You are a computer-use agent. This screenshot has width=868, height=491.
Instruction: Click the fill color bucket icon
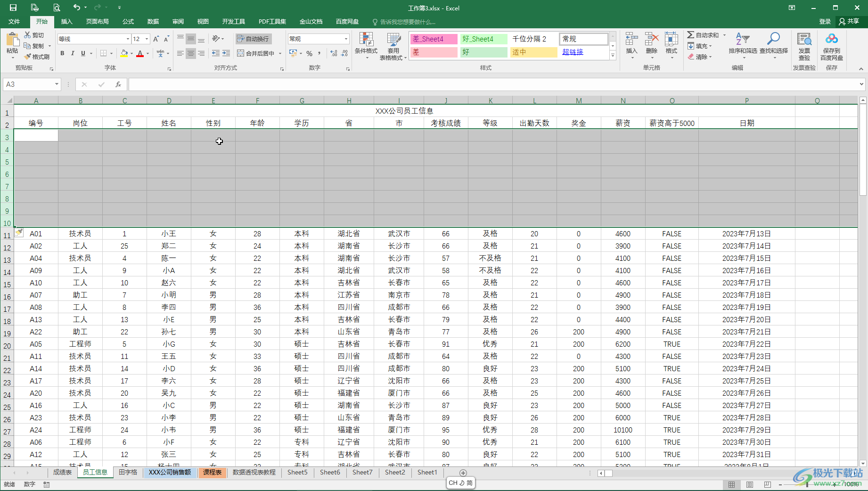(x=124, y=53)
